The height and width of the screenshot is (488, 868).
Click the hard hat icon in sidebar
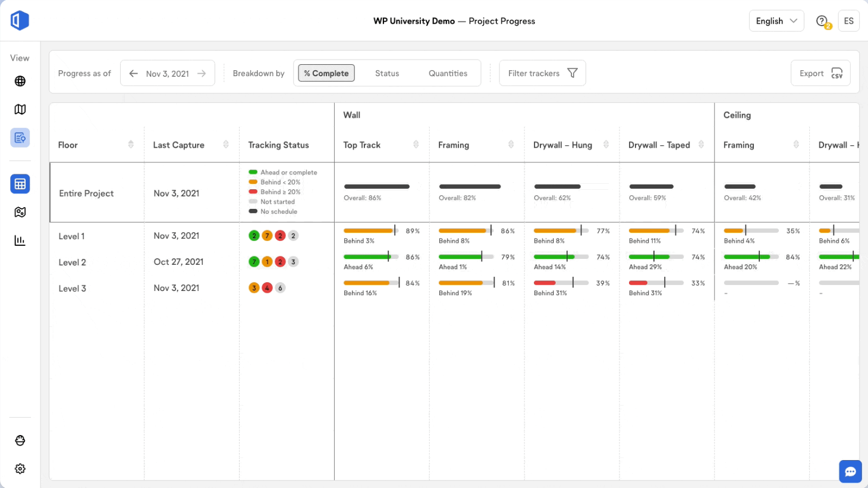[x=20, y=440]
